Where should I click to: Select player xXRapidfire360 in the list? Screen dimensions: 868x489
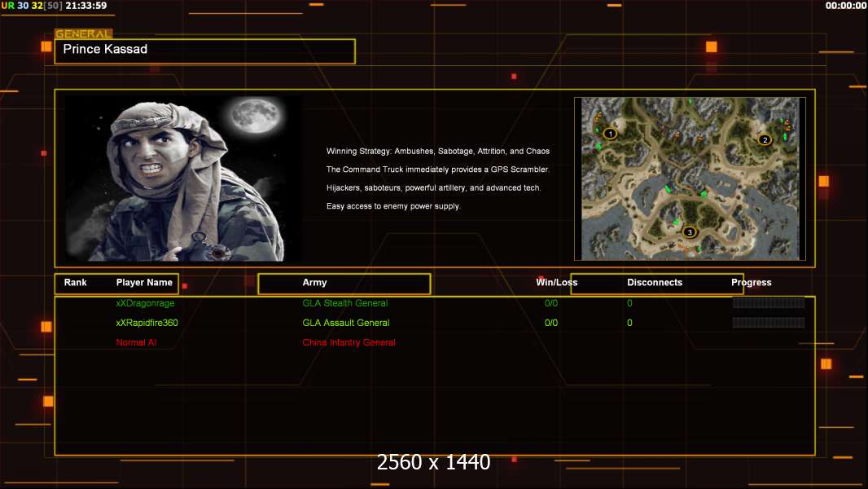coord(147,323)
